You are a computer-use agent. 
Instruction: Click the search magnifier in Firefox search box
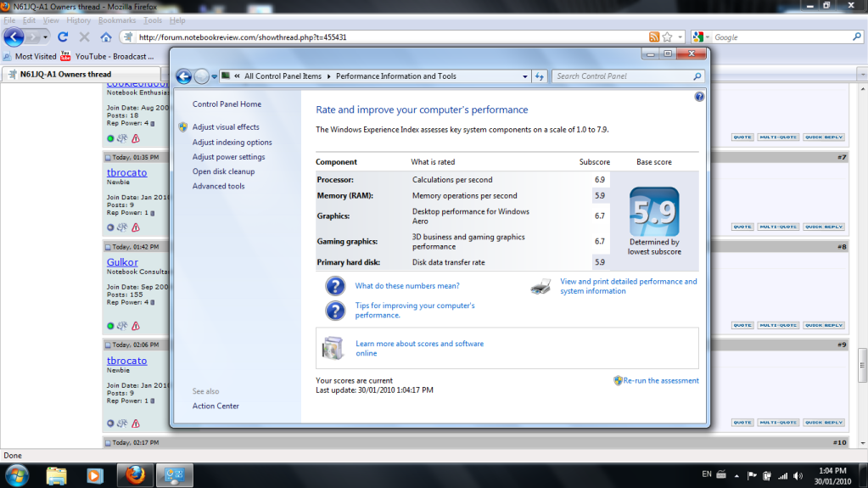(x=857, y=36)
